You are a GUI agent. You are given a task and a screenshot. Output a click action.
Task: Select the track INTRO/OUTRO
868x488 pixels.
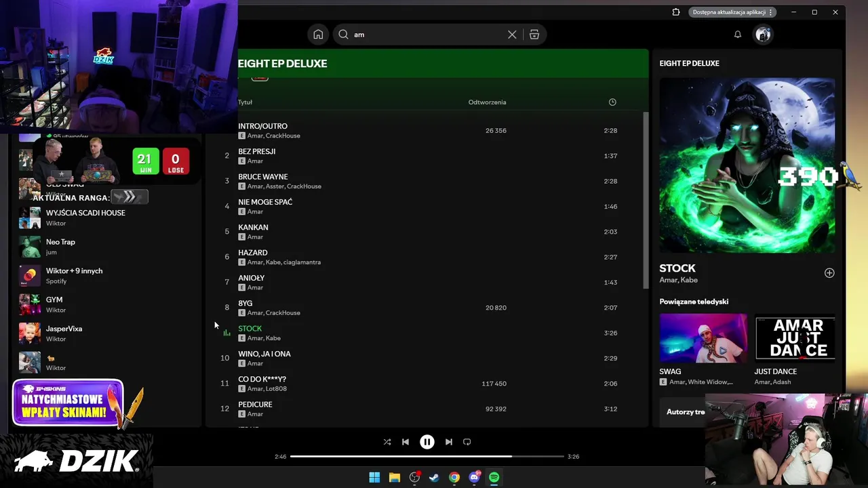pyautogui.click(x=262, y=126)
